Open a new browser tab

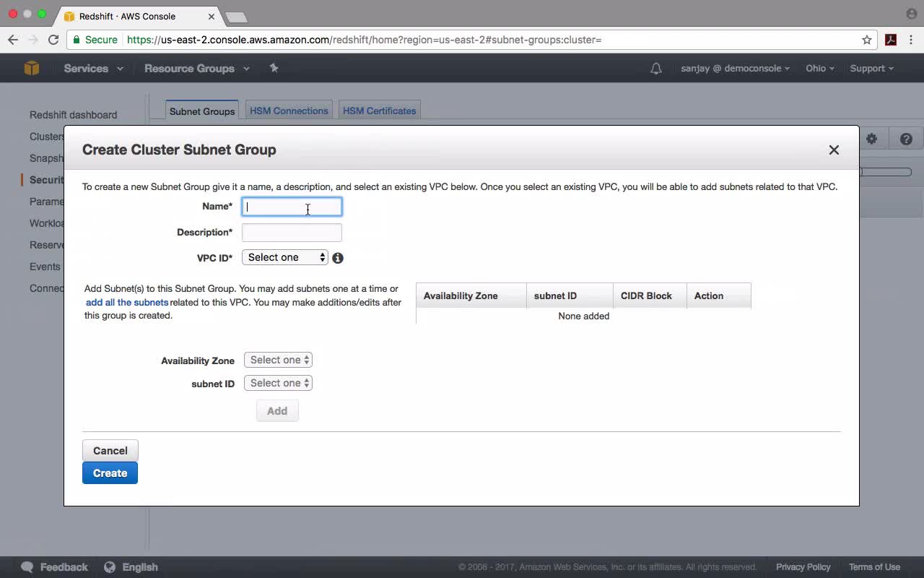click(x=236, y=17)
